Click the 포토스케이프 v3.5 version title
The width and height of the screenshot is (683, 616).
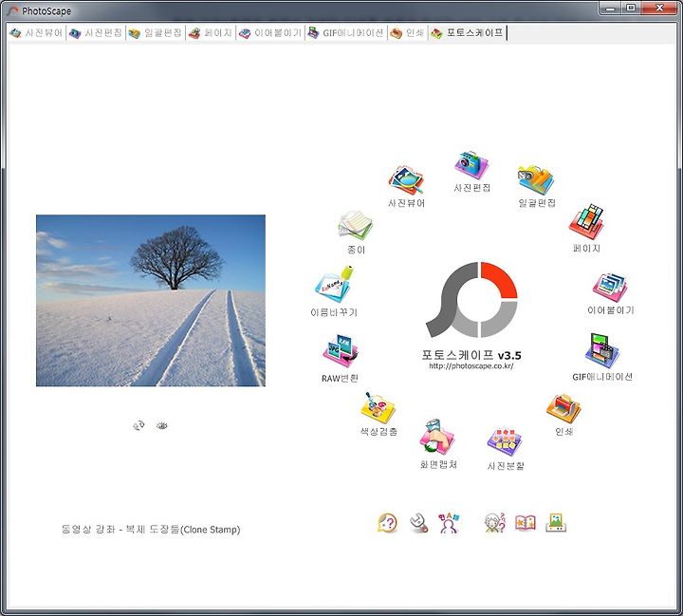tap(471, 355)
